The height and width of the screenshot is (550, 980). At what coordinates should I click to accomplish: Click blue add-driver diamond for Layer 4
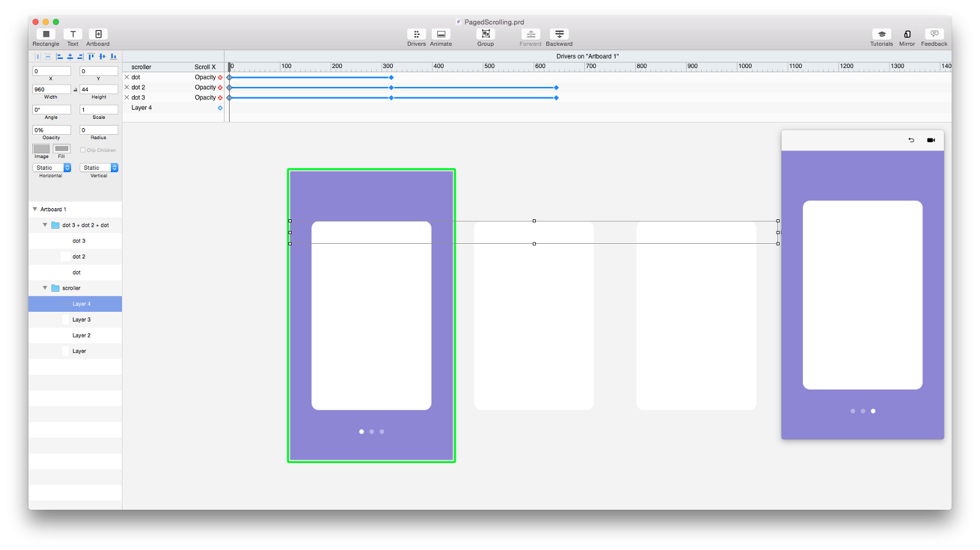[221, 108]
